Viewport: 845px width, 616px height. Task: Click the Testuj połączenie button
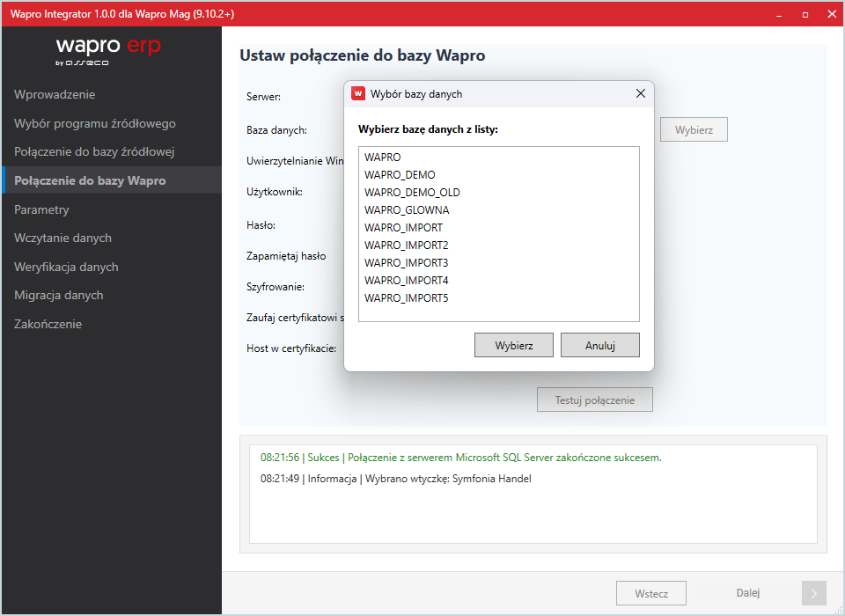point(594,400)
